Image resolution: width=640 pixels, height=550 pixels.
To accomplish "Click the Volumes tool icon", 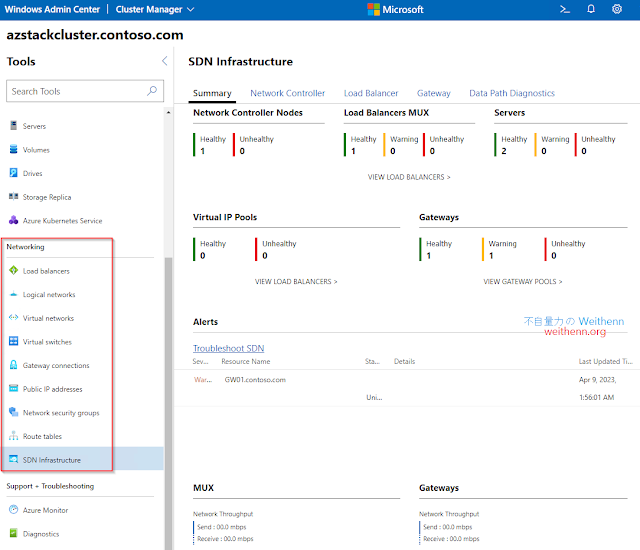I will pyautogui.click(x=13, y=149).
